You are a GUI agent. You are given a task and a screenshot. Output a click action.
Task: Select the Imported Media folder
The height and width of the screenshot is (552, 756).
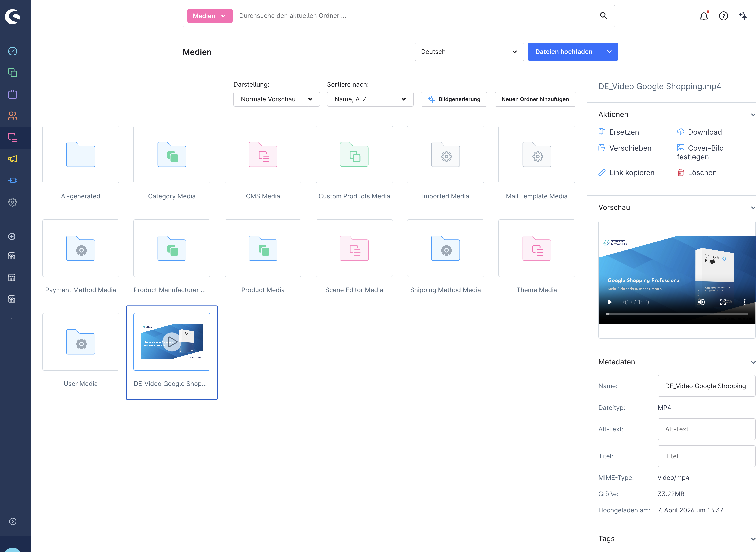click(x=445, y=155)
